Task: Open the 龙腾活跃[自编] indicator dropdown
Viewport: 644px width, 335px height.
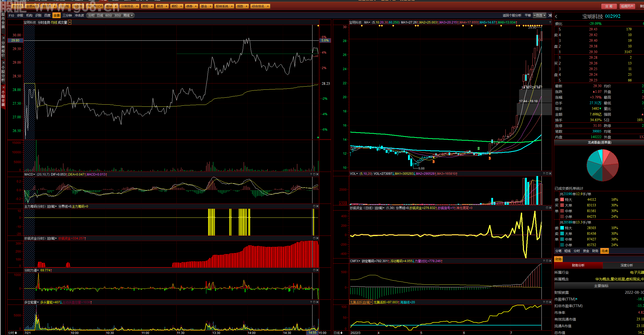Action: click(361, 302)
